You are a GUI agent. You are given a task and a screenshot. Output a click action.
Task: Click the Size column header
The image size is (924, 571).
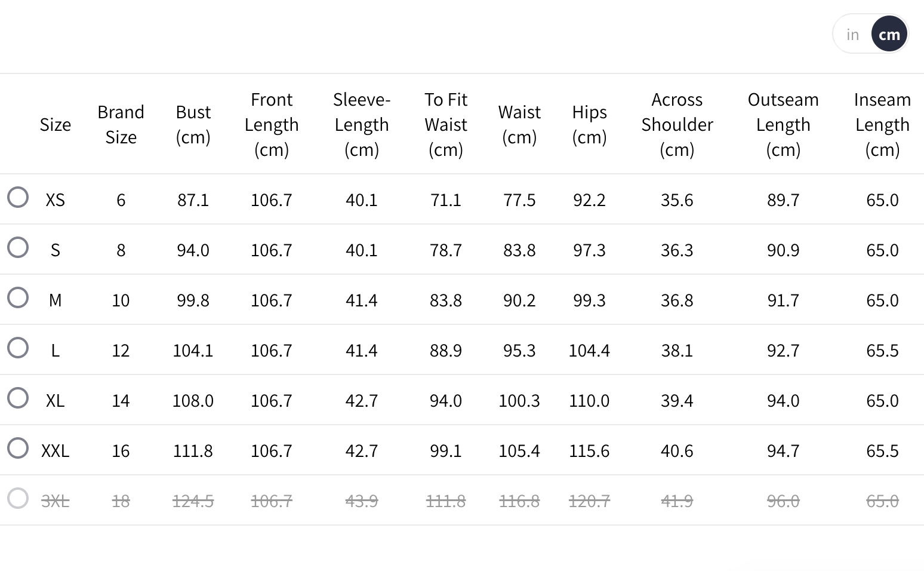56,125
